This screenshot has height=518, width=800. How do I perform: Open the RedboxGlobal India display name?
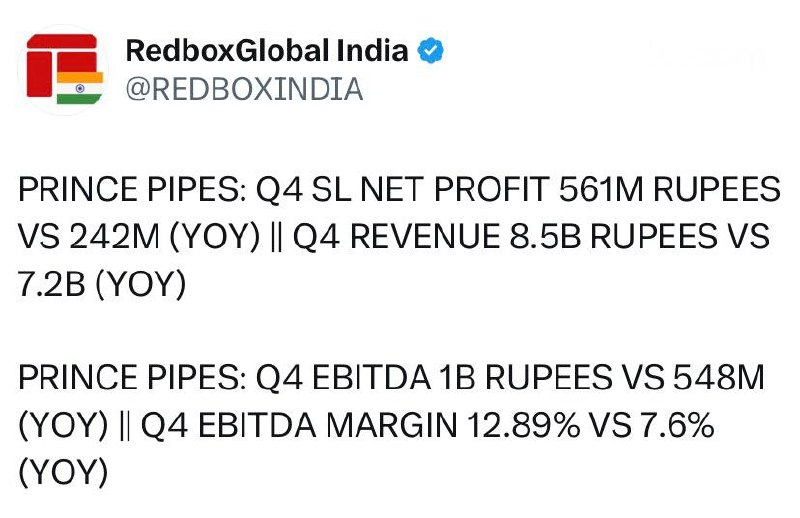pos(267,51)
